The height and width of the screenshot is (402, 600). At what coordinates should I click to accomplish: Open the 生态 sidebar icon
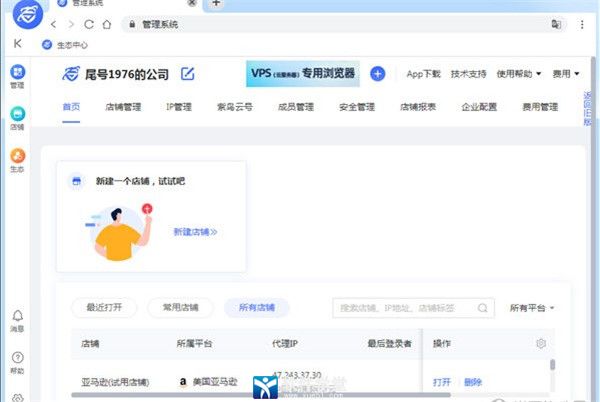[x=17, y=157]
